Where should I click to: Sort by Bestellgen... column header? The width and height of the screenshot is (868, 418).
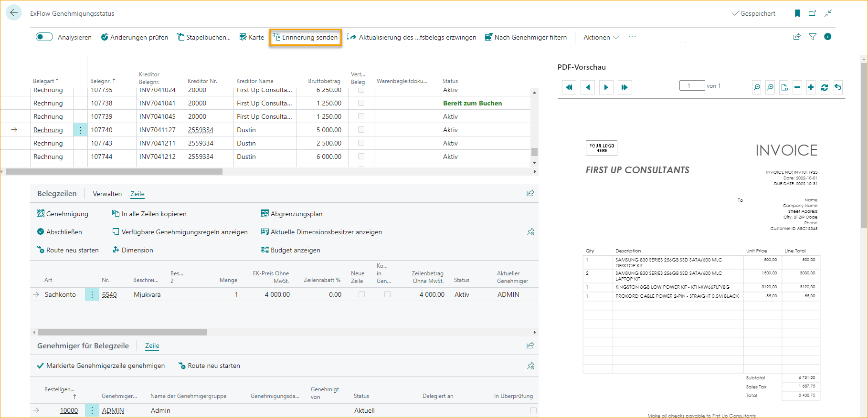[60, 393]
